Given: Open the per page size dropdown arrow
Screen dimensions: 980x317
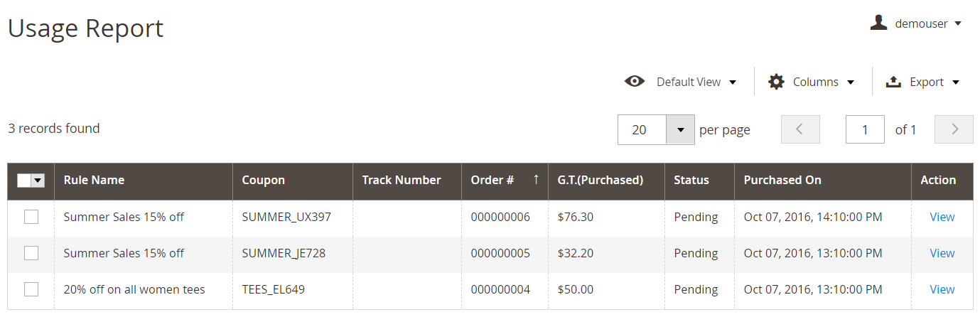Looking at the screenshot, I should click(680, 130).
